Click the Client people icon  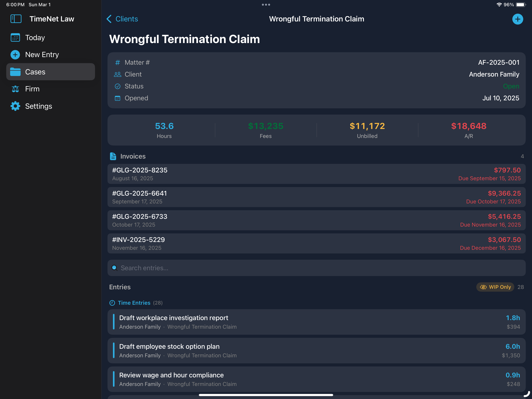(118, 74)
